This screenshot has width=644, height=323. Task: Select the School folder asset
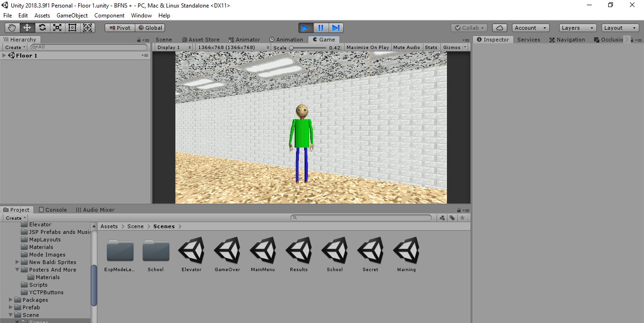click(156, 255)
